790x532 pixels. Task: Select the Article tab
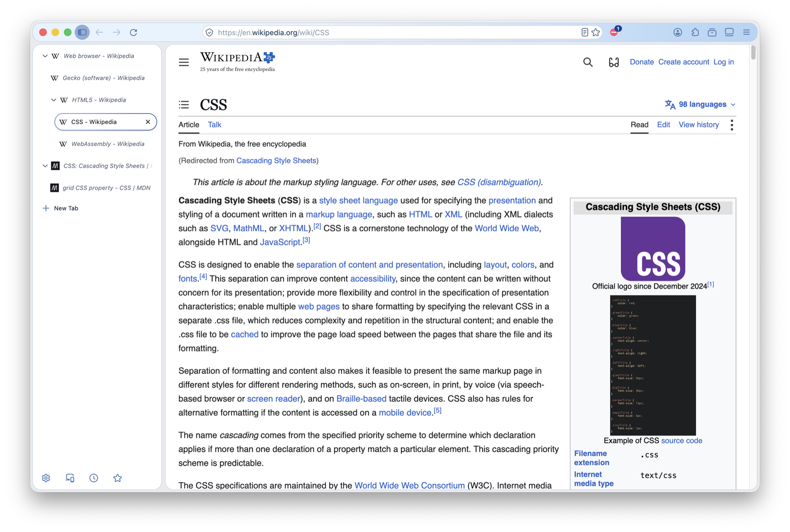189,125
